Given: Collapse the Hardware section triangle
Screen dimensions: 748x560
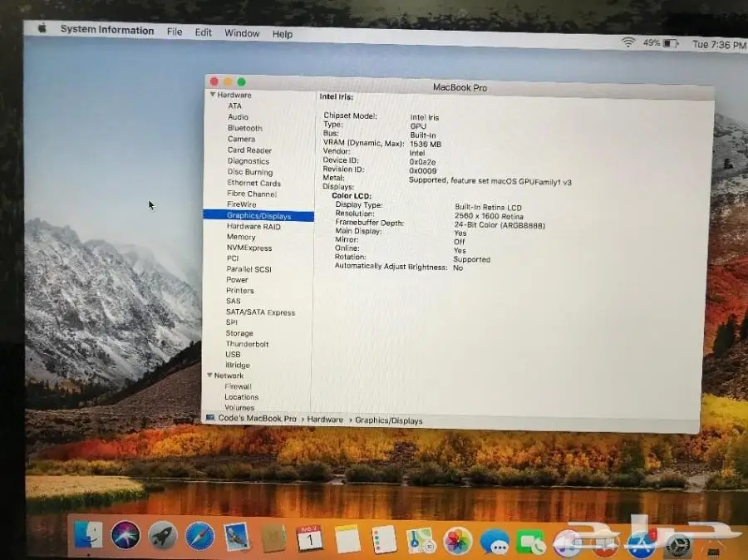Looking at the screenshot, I should tap(213, 95).
